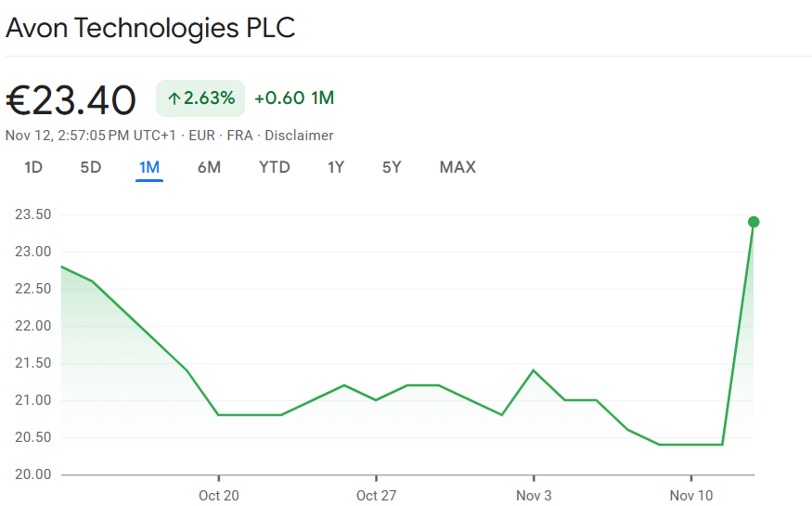Click the €23.40 current price
This screenshot has width=812, height=506.
[x=71, y=100]
